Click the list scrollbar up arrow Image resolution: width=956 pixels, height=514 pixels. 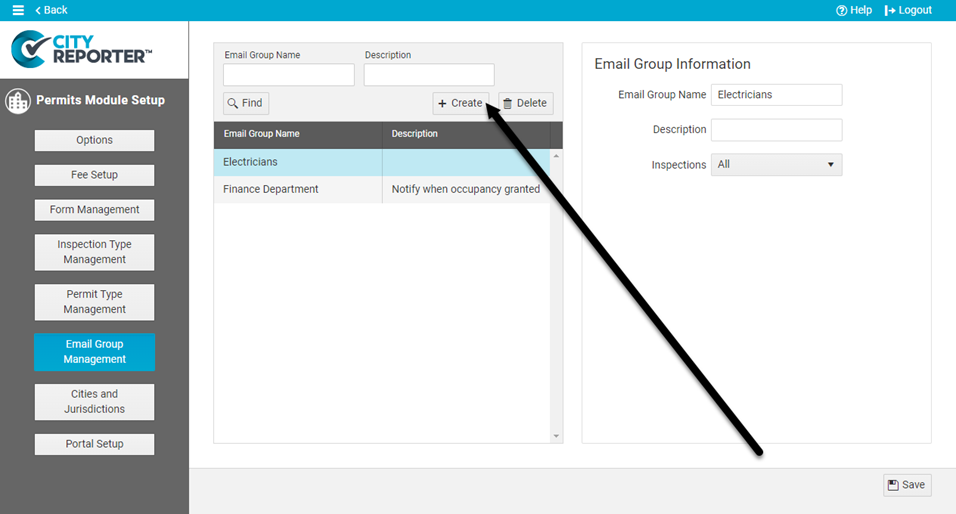pos(556,157)
